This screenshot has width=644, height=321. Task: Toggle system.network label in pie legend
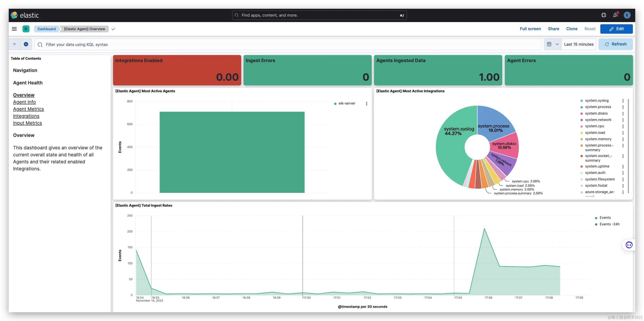pos(598,120)
